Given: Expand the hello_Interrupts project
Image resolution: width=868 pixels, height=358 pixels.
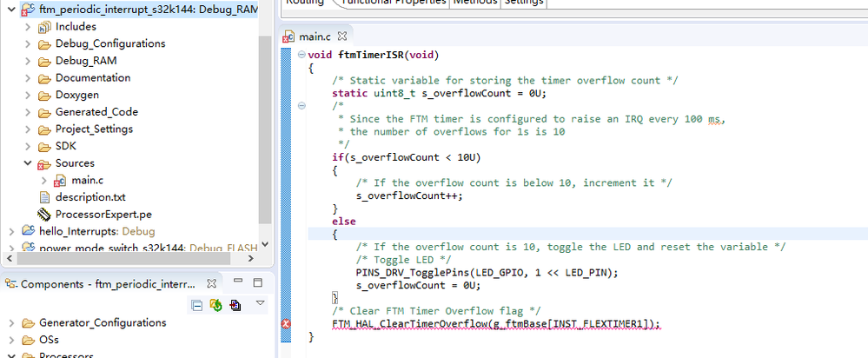Looking at the screenshot, I should (12, 231).
